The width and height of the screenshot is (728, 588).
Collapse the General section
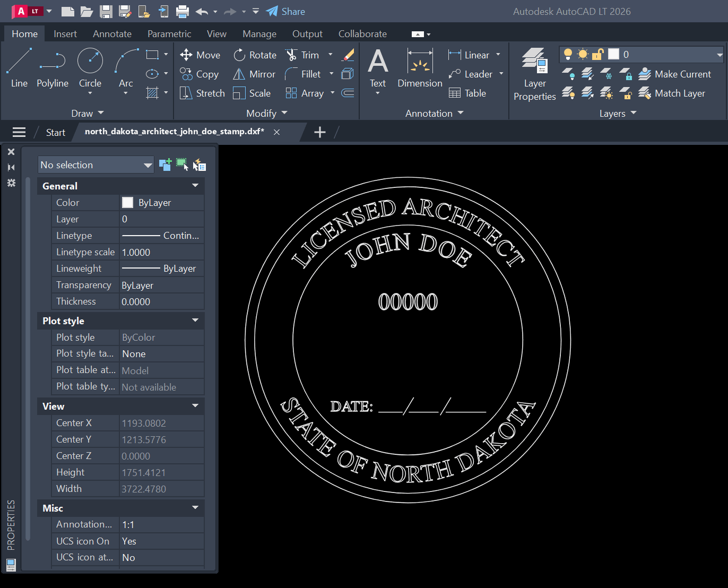[195, 186]
